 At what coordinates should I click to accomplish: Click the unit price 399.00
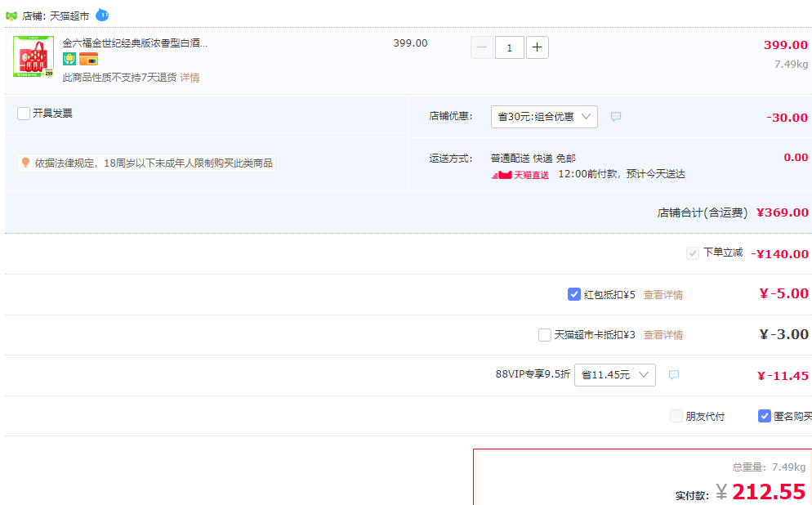(x=410, y=43)
